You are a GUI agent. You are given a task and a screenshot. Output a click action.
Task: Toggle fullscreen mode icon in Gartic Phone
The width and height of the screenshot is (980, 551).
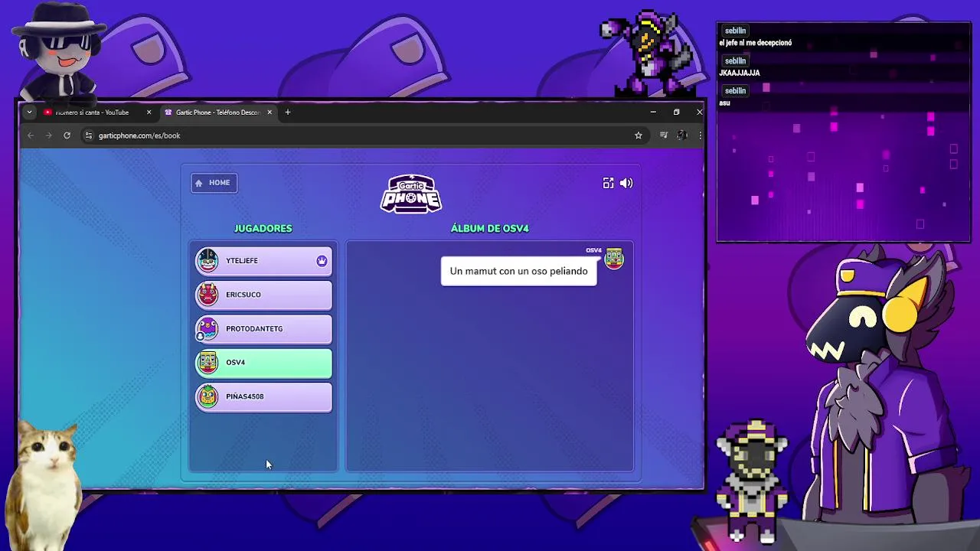click(608, 183)
